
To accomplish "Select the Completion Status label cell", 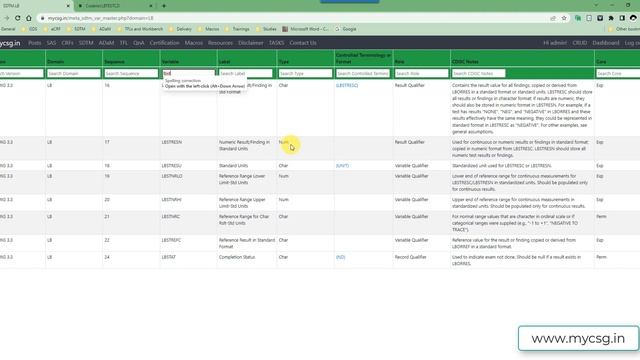I will click(237, 257).
